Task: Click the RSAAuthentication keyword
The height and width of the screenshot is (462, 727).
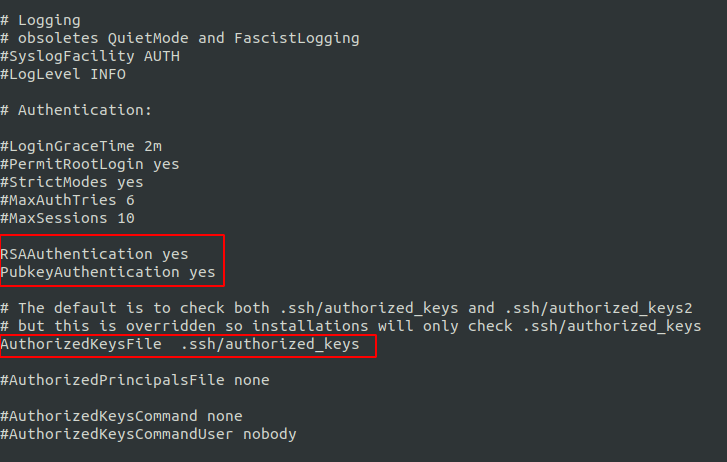Action: click(77, 254)
